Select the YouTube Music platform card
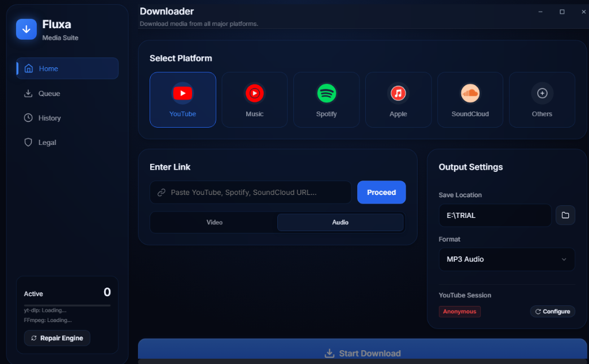 point(255,99)
